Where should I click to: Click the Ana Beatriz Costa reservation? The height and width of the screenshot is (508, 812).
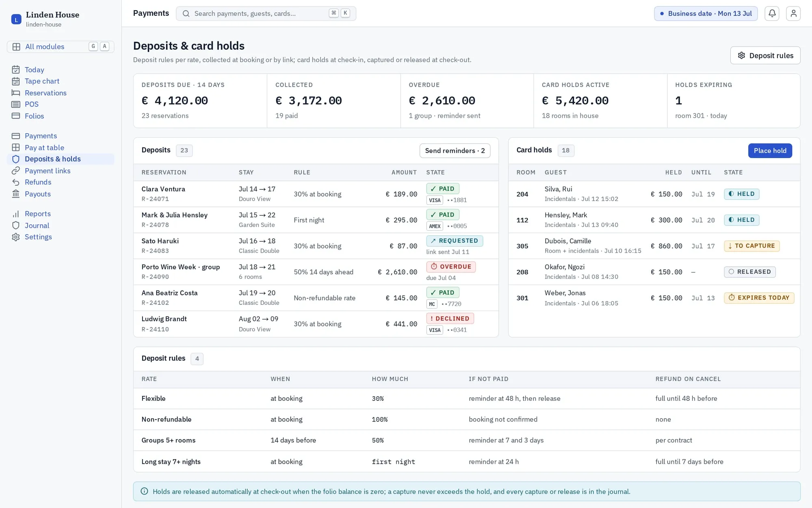click(169, 293)
